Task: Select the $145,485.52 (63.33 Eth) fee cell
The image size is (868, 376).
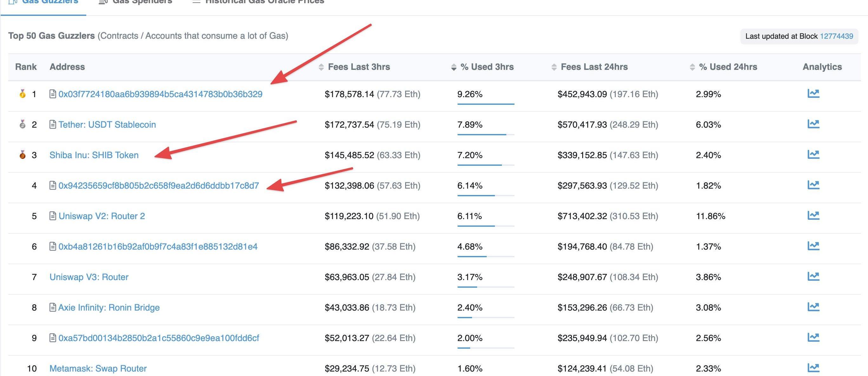Action: pyautogui.click(x=373, y=155)
